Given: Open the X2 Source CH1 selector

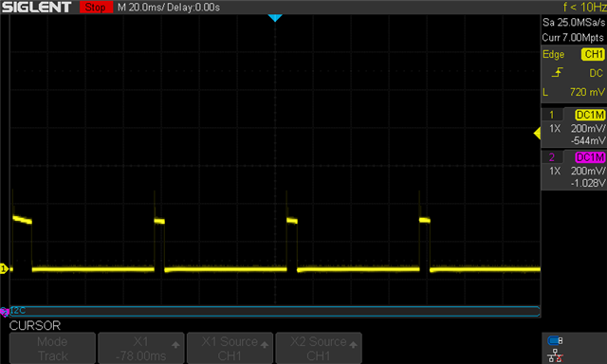Looking at the screenshot, I should point(319,348).
